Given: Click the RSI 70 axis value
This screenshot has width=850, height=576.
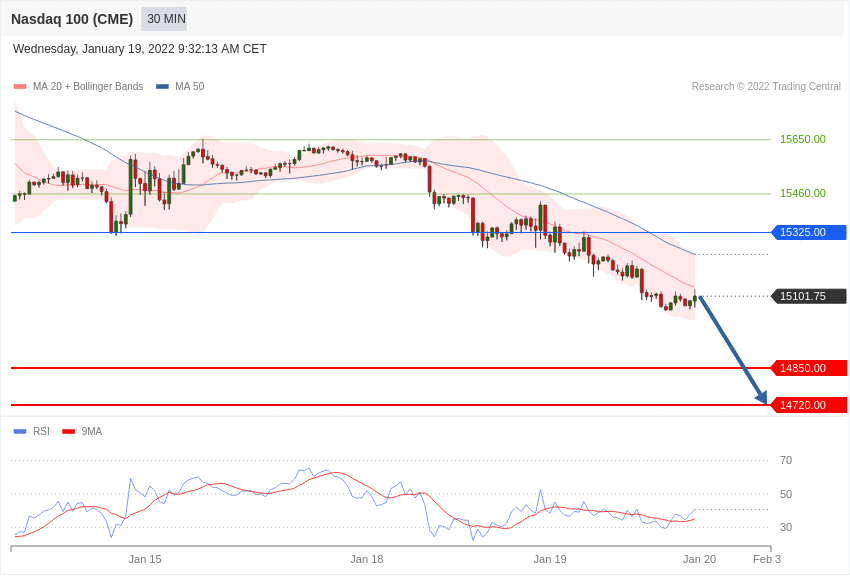Looking at the screenshot, I should pyautogui.click(x=785, y=461).
